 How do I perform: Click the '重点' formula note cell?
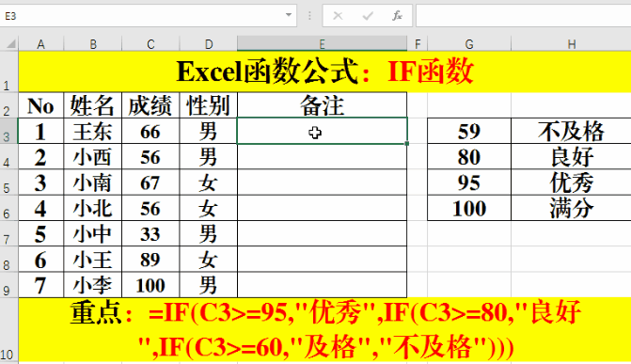[324, 330]
